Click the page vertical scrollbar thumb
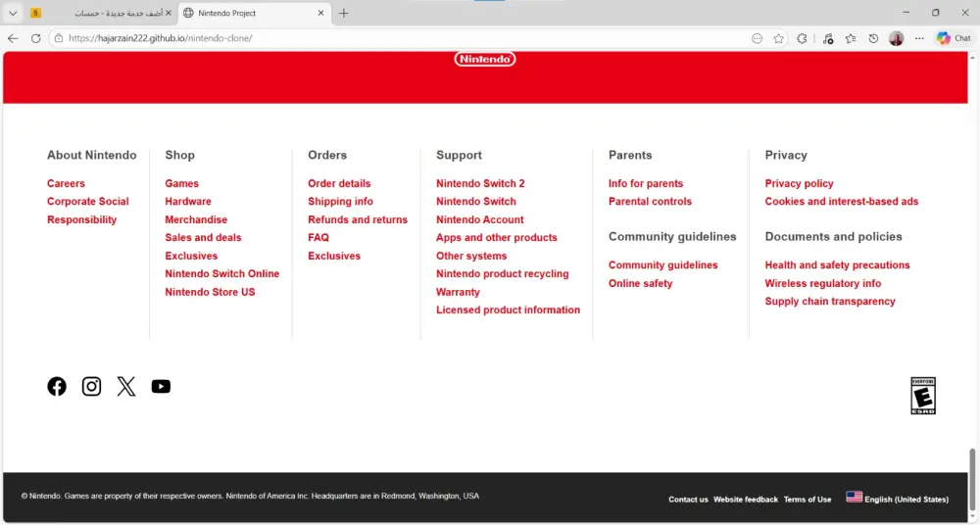This screenshot has height=525, width=980. pos(972,479)
